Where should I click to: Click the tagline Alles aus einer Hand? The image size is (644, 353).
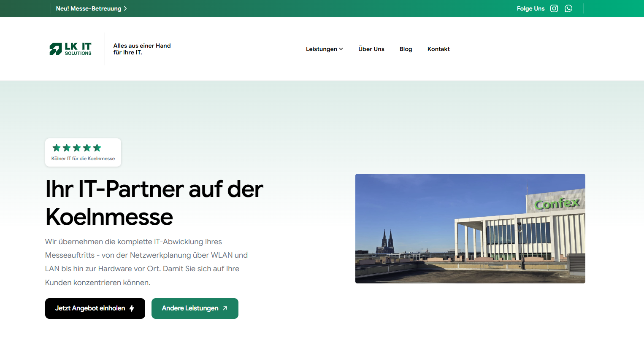142,49
